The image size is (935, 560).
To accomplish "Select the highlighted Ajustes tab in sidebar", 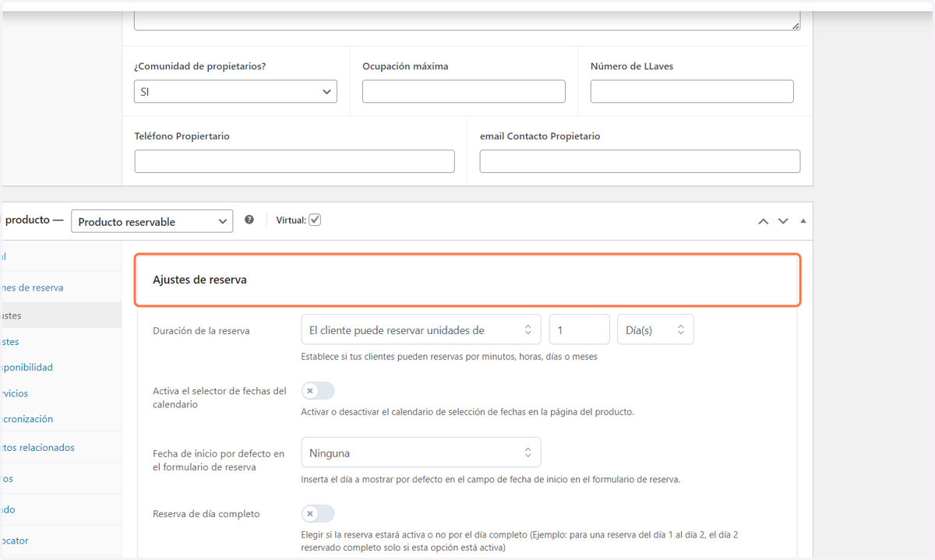I will (x=61, y=315).
